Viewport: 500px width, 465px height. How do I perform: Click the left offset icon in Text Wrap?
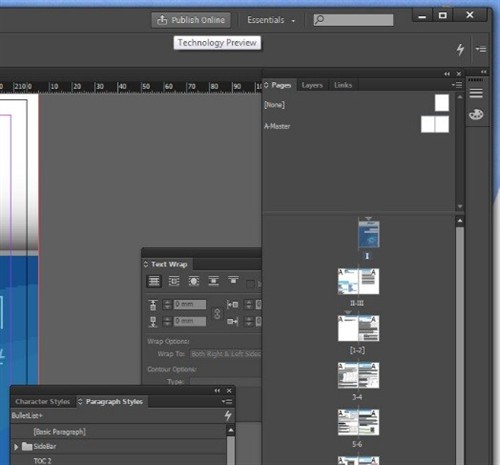pyautogui.click(x=232, y=304)
